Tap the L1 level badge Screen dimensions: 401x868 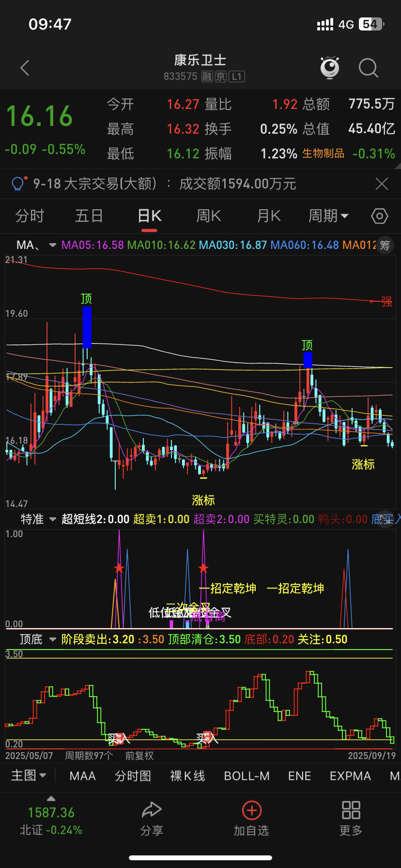coord(236,77)
